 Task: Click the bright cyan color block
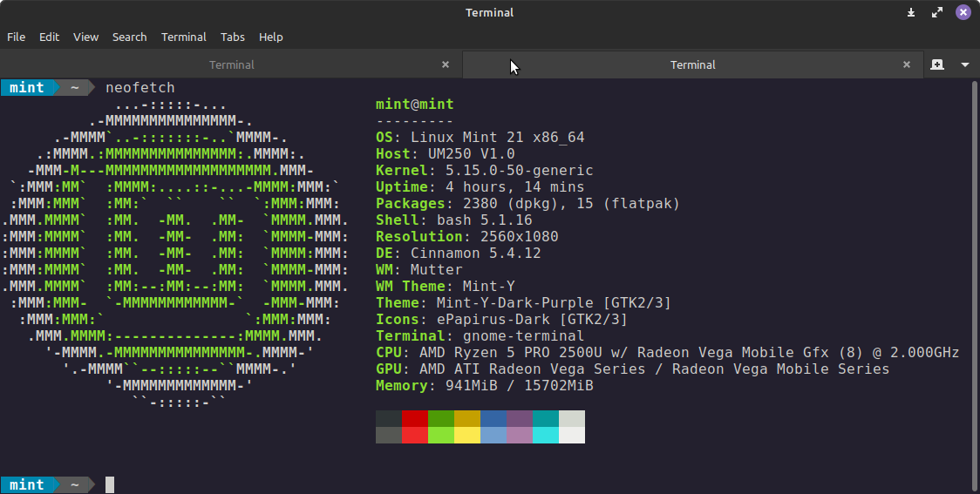(547, 436)
